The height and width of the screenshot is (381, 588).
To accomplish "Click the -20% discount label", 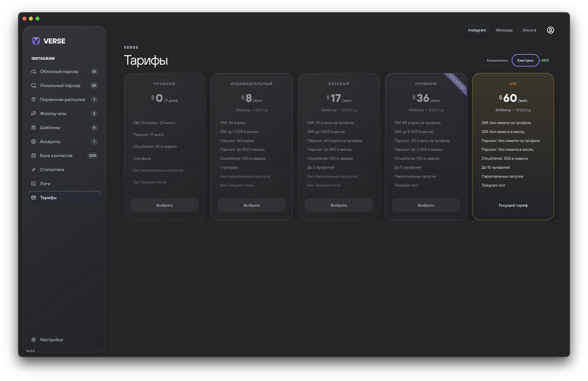I will coord(545,60).
